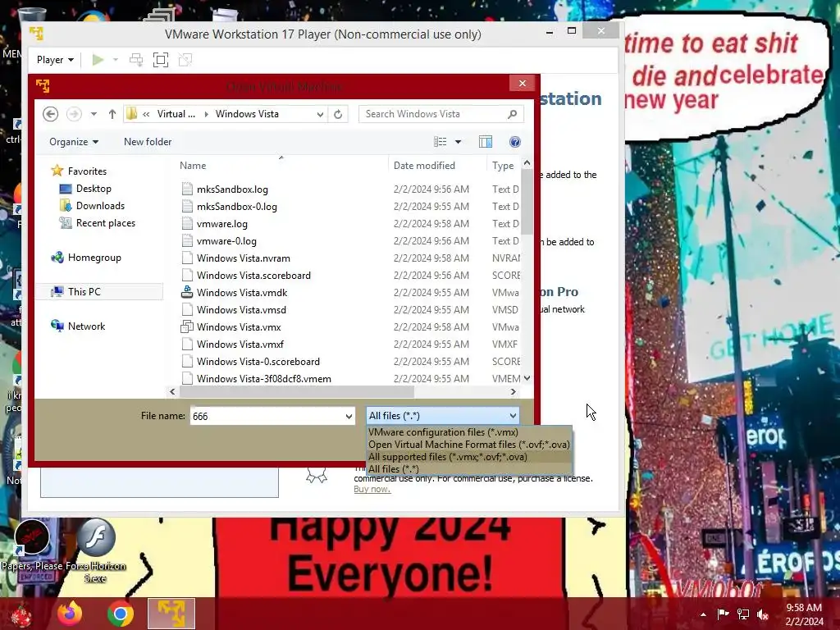This screenshot has height=630, width=840.
Task: Select file Windows Vista.vmsd
Action: 241,309
